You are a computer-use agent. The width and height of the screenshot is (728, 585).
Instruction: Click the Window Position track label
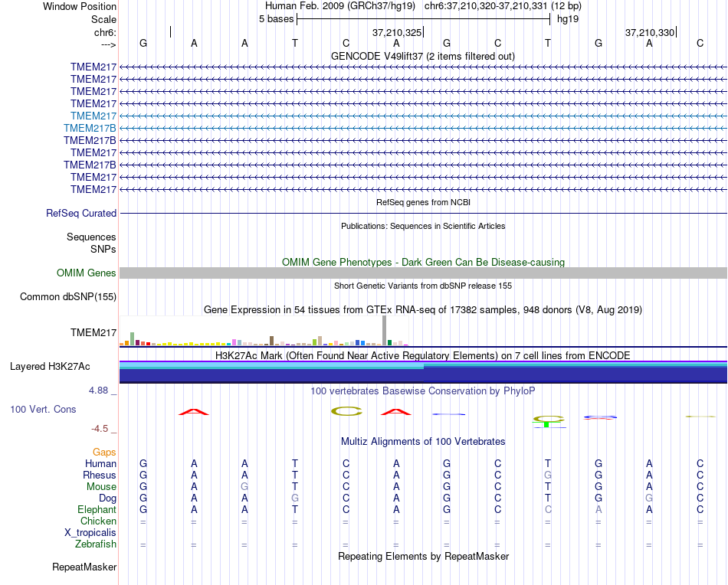[80, 6]
